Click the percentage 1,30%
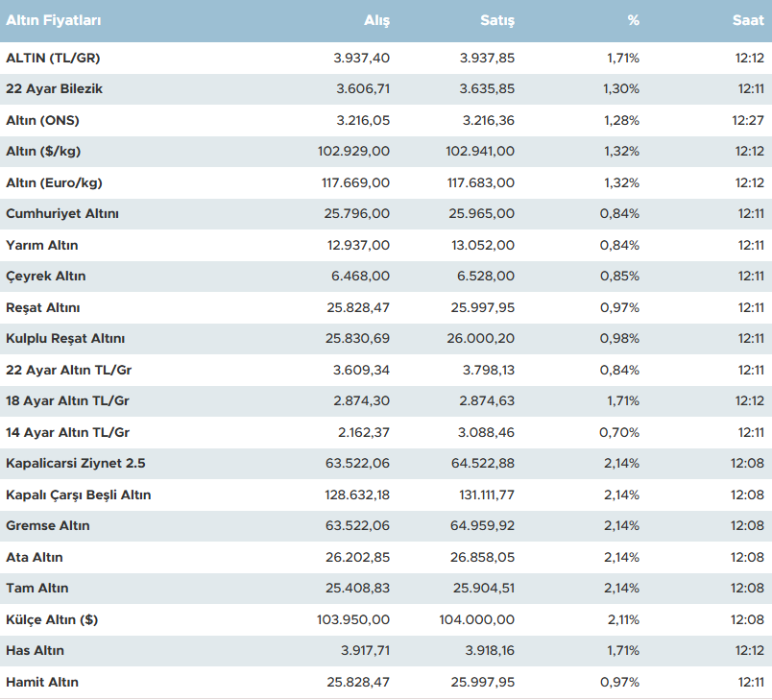The image size is (772, 700). [621, 89]
